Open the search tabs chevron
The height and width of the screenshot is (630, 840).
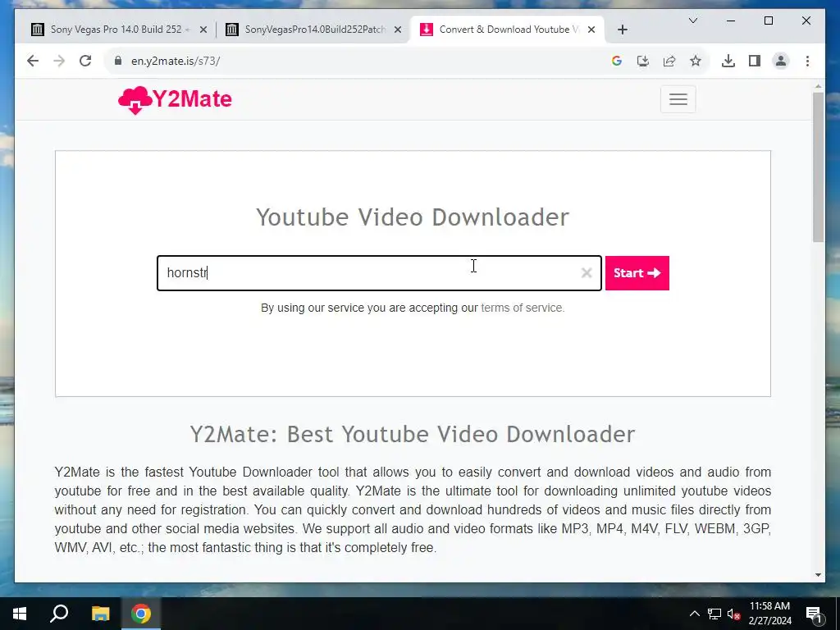[692, 21]
